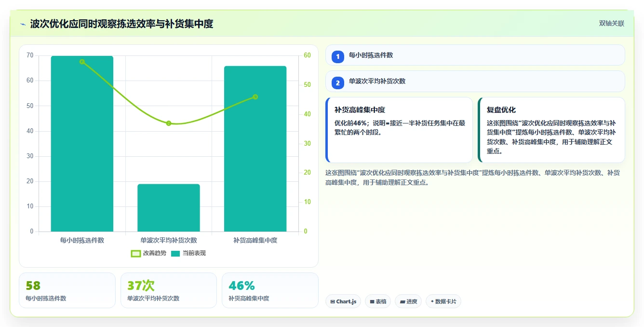The height and width of the screenshot is (327, 644).
Task: Click the 数据卡片 tag
Action: (x=443, y=301)
